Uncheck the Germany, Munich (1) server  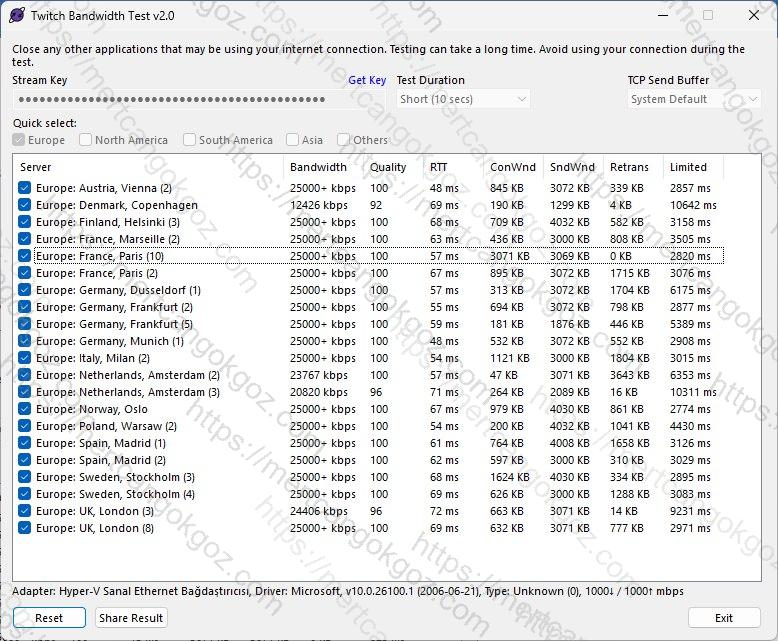24,341
